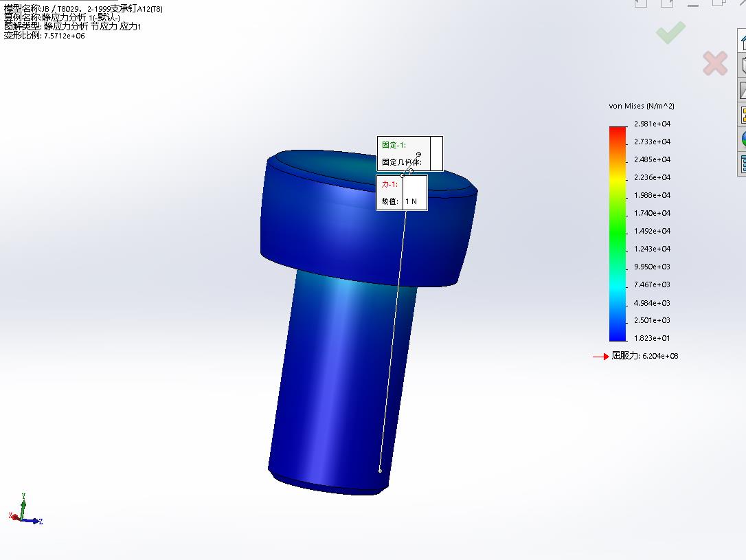Select the minimum legend value 1.823e+01
Image resolution: width=746 pixels, height=560 pixels.
[x=652, y=338]
